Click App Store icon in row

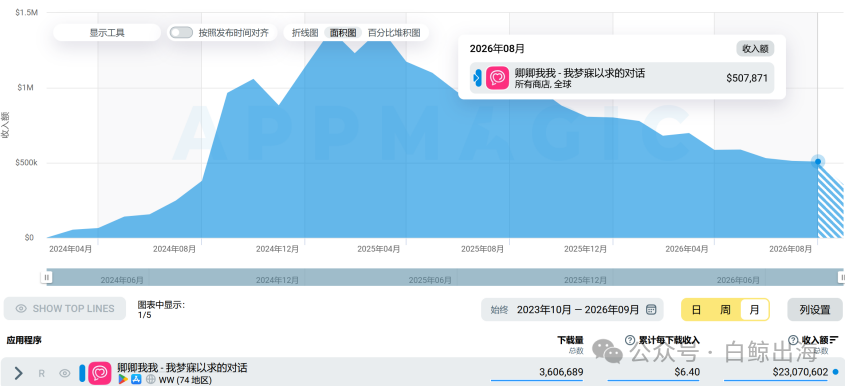tap(136, 380)
